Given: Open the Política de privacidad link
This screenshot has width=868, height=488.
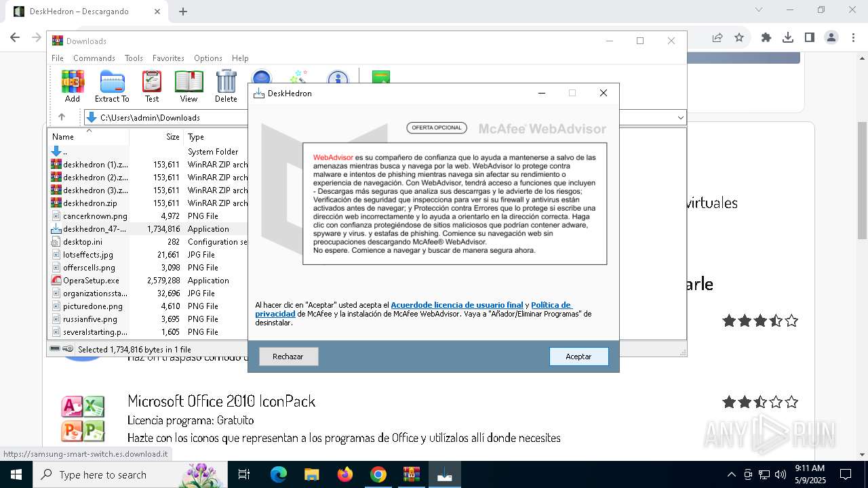Looking at the screenshot, I should 414,309.
